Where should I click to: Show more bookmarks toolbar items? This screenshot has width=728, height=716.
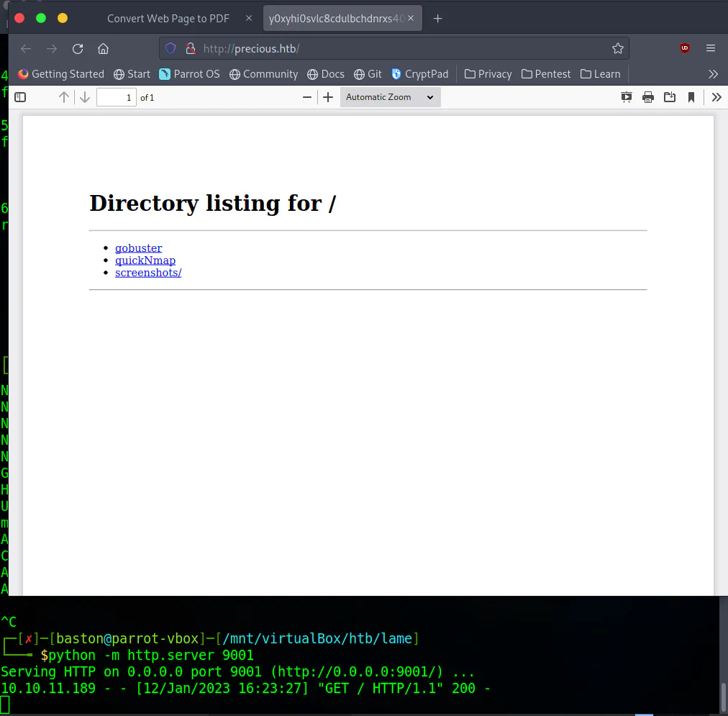713,74
